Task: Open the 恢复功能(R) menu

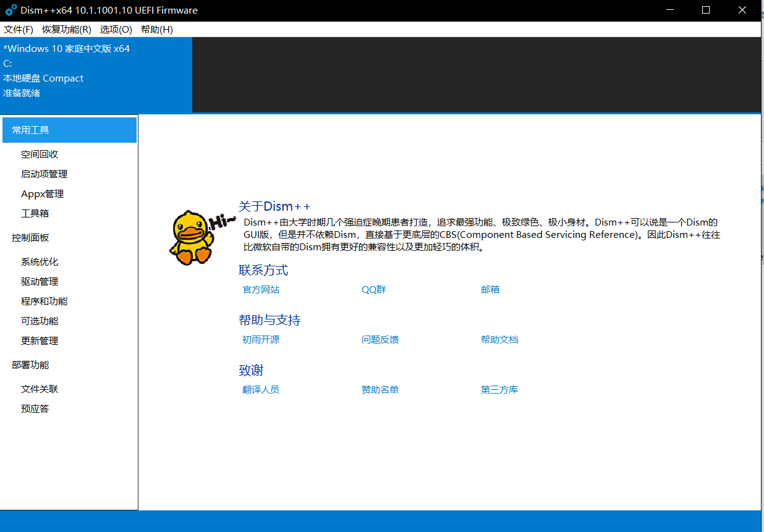Action: pos(67,30)
